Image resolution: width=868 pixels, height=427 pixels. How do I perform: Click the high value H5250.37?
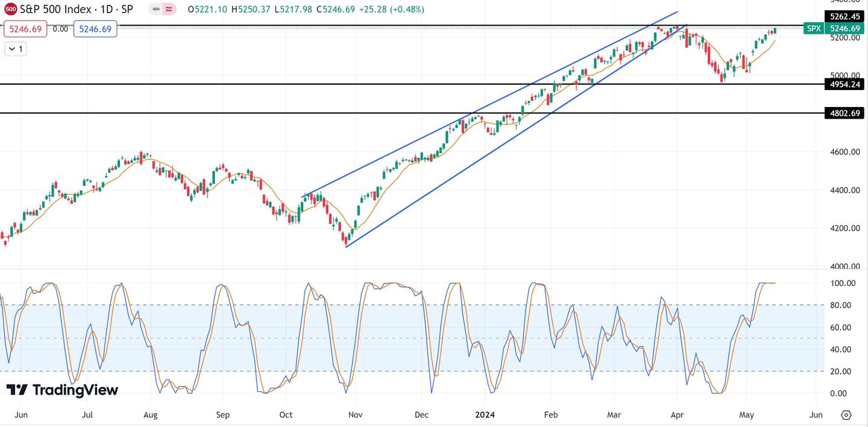(x=252, y=9)
